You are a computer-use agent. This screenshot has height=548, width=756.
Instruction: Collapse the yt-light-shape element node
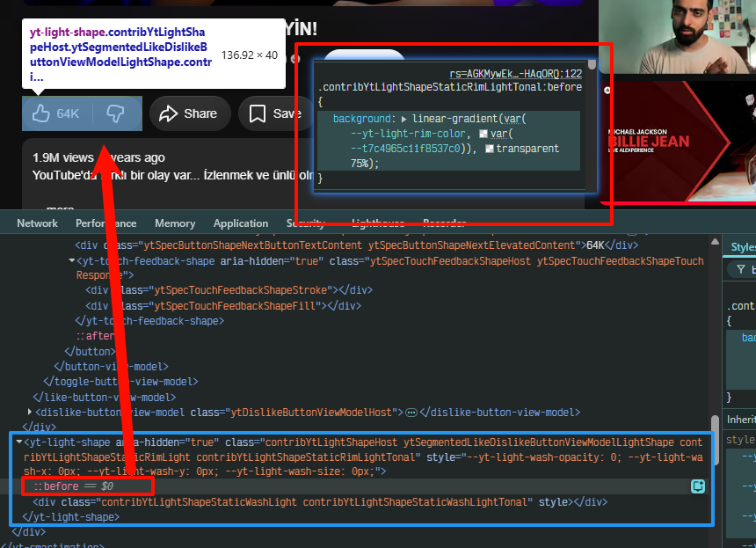point(19,442)
